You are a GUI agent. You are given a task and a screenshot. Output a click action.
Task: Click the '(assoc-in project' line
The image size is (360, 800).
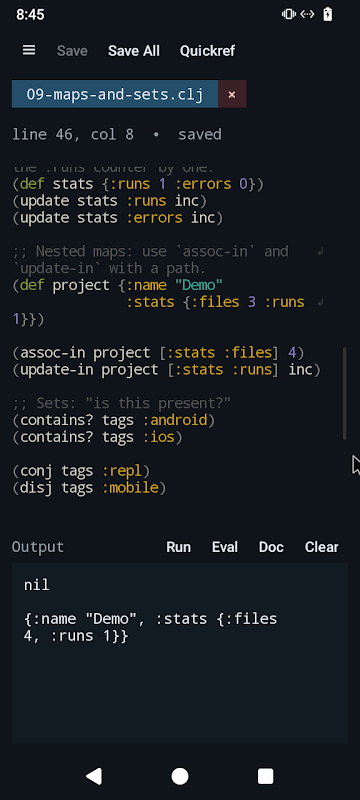coord(159,353)
